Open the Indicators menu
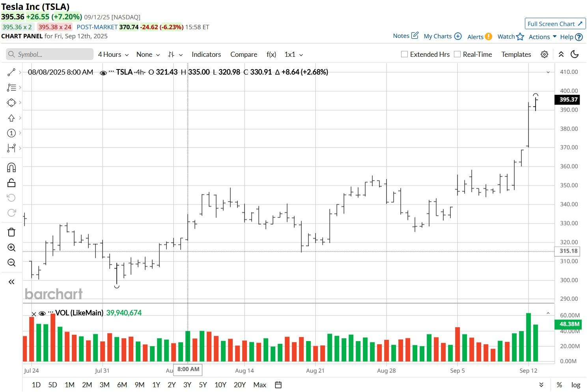The width and height of the screenshot is (588, 392). point(206,54)
